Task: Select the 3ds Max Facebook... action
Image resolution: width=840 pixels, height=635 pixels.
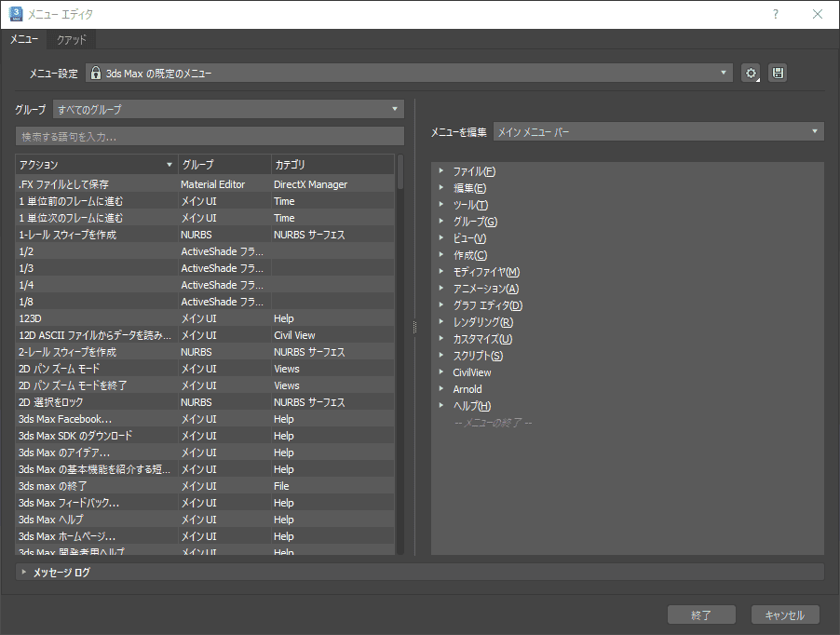Action: [205, 419]
